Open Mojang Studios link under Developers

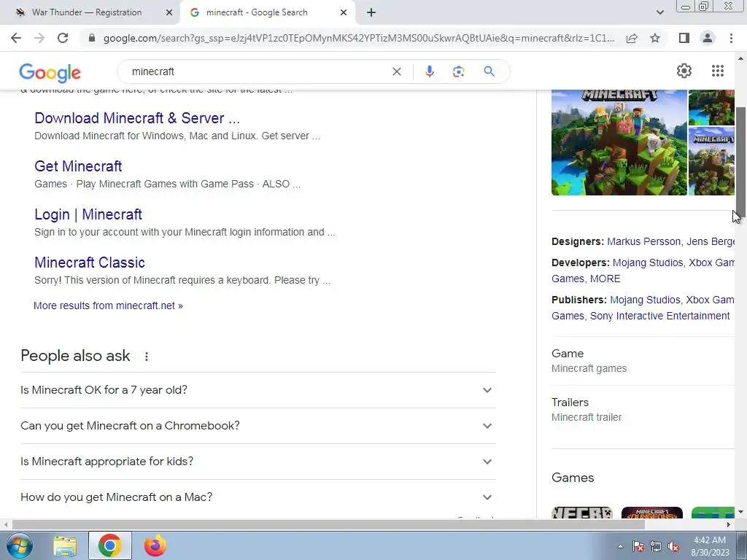[x=648, y=262]
